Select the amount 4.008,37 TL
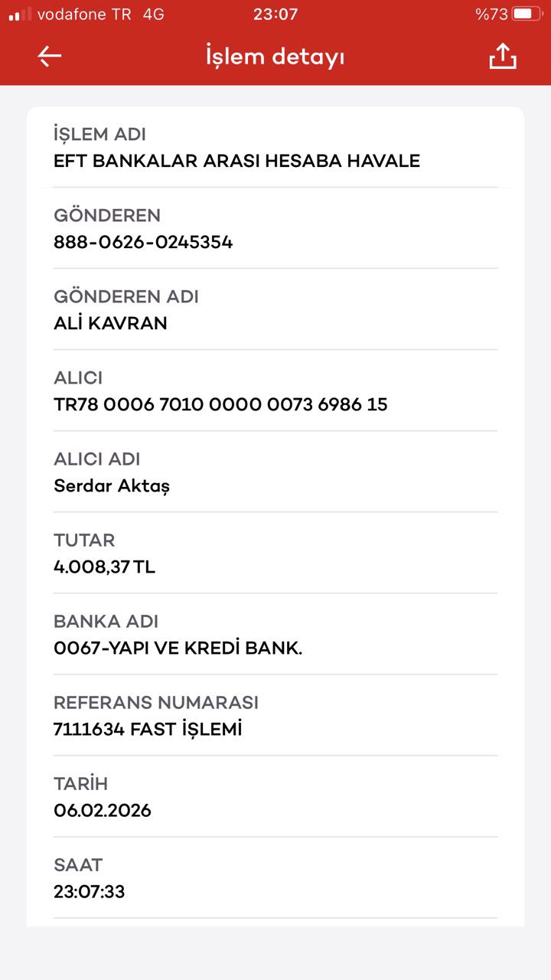 [104, 567]
